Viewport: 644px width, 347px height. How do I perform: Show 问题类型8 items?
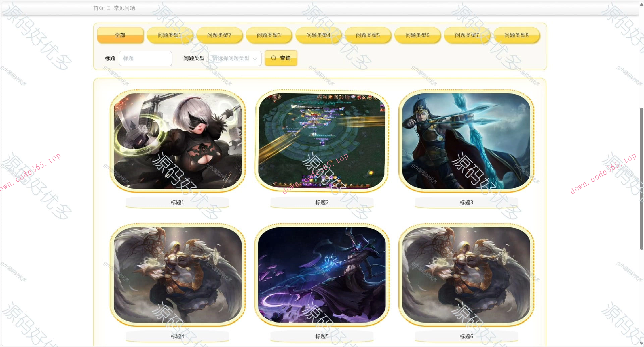point(517,35)
